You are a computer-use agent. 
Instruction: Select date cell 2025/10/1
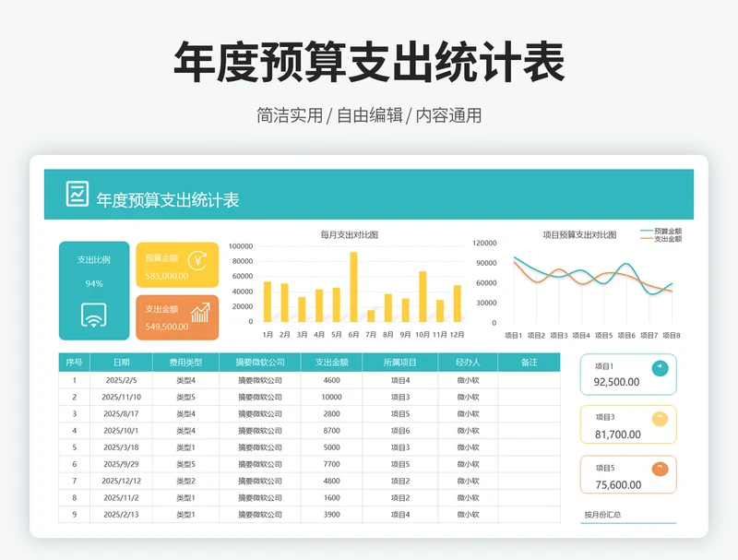(122, 431)
